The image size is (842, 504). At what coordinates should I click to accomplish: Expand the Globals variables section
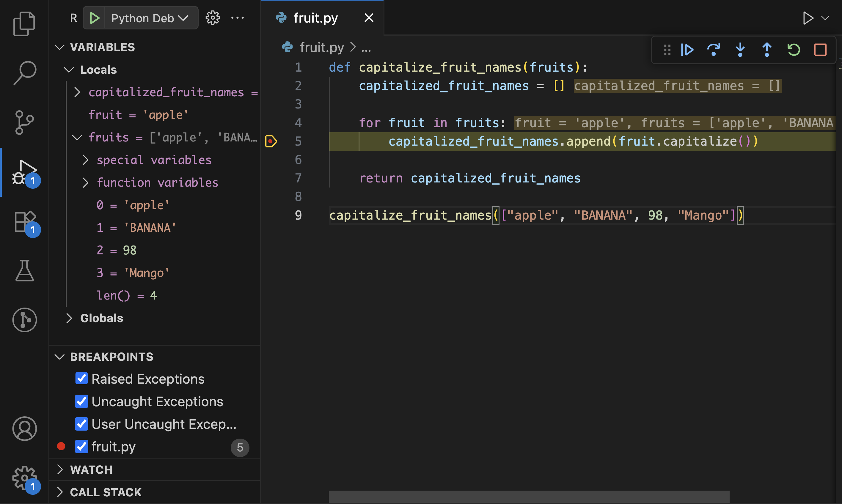click(70, 318)
